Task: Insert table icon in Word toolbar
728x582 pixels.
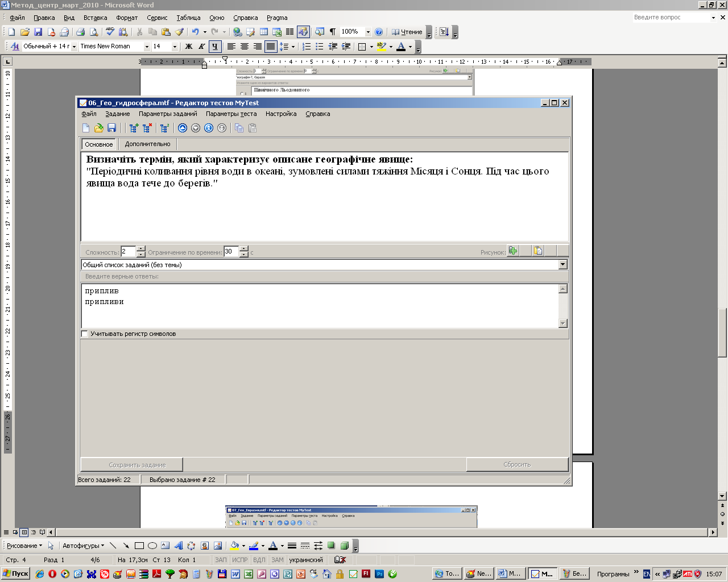Action: point(264,32)
